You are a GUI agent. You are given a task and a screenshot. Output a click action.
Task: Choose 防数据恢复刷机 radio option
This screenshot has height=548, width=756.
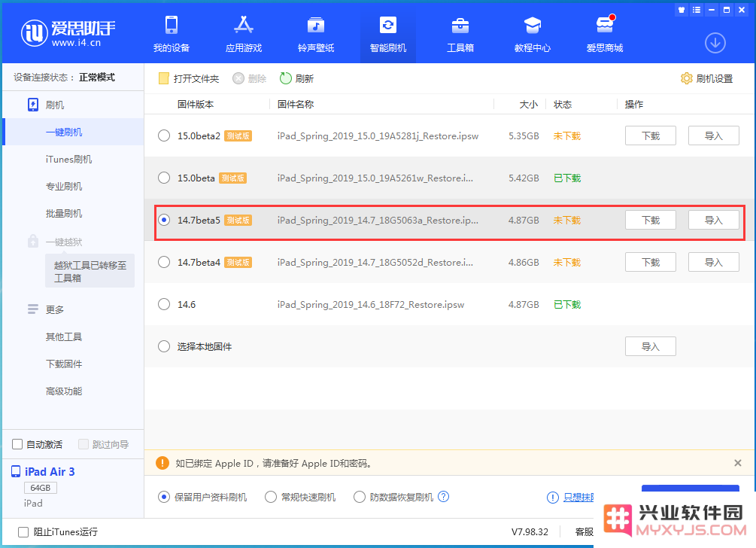tap(360, 497)
